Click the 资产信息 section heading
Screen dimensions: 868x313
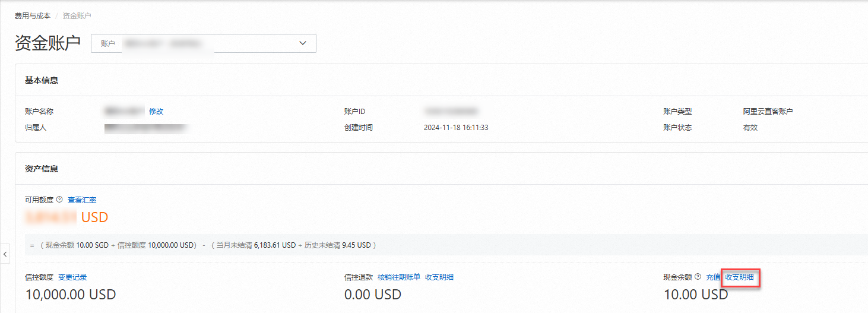(x=42, y=169)
